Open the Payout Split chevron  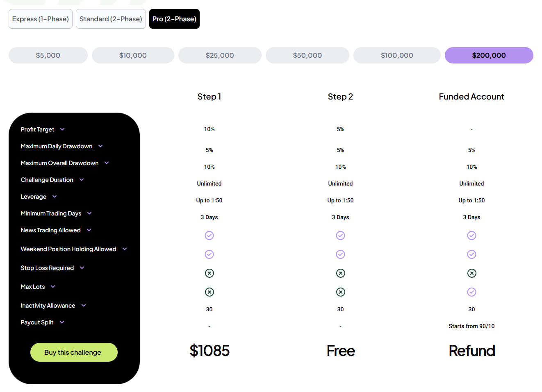click(62, 322)
